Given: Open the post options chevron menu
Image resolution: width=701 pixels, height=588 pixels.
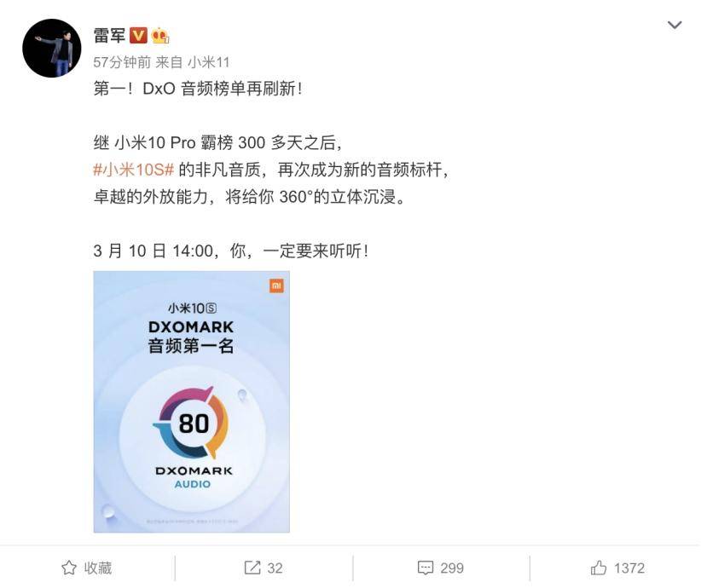Looking at the screenshot, I should 675,25.
